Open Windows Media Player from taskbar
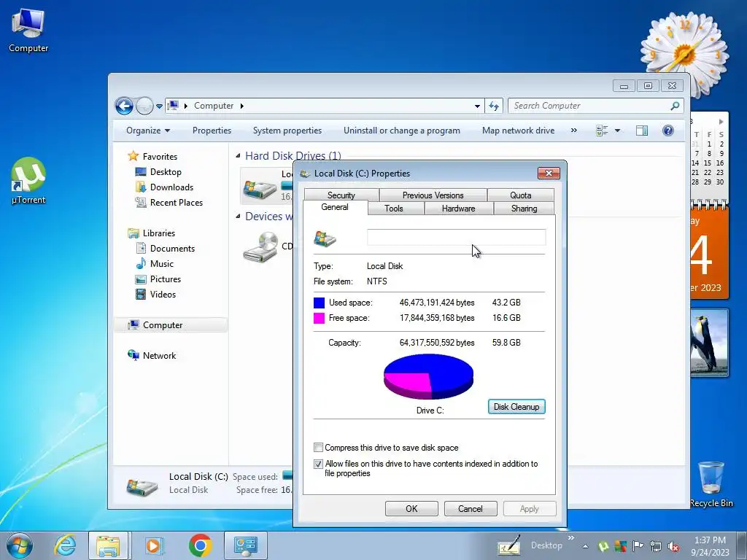This screenshot has width=747, height=560. click(x=154, y=545)
